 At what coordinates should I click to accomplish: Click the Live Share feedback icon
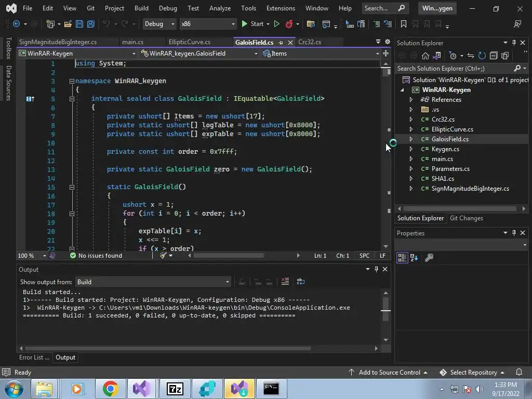point(517,24)
